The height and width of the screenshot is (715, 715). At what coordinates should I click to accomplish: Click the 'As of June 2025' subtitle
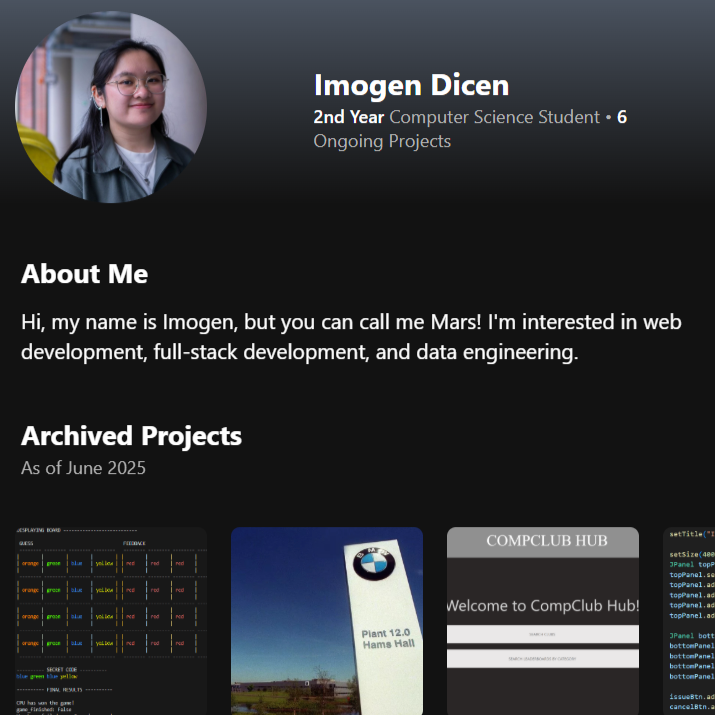pos(83,467)
